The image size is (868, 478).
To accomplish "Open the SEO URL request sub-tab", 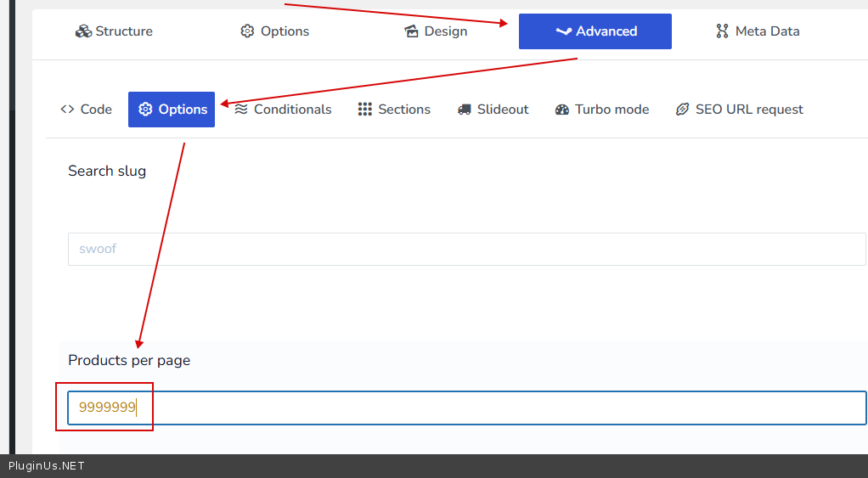I will 739,110.
